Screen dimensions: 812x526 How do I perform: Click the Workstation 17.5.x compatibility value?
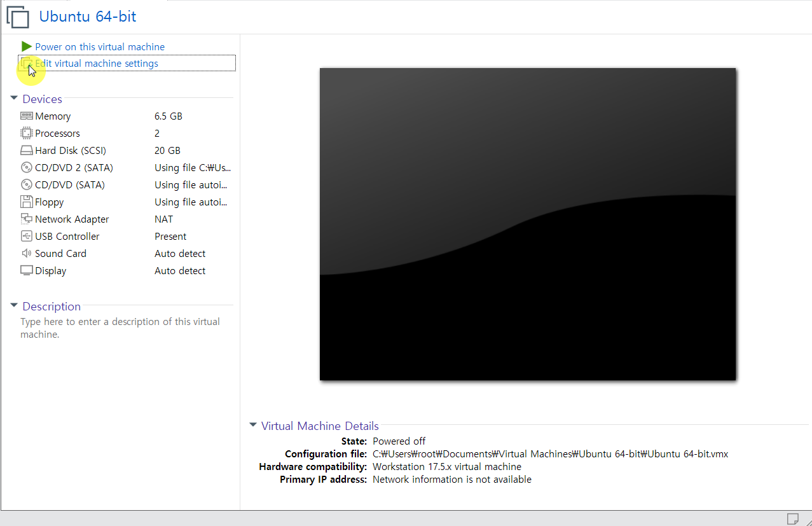(447, 467)
